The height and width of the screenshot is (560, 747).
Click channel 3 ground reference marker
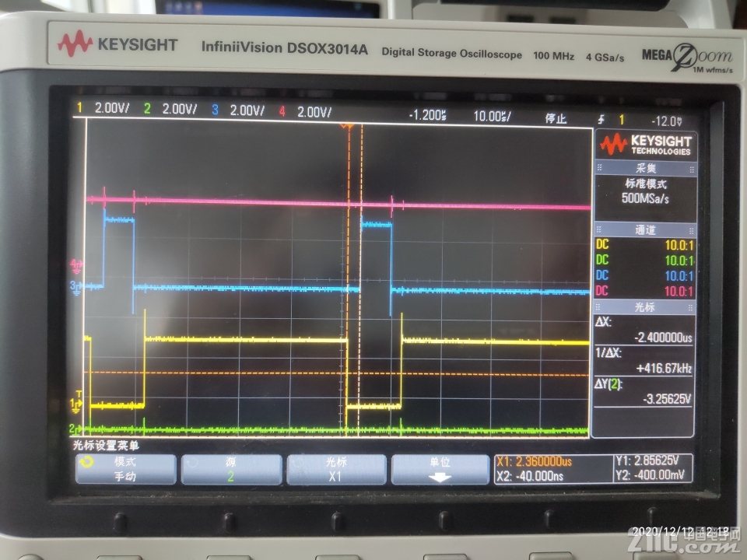click(76, 288)
